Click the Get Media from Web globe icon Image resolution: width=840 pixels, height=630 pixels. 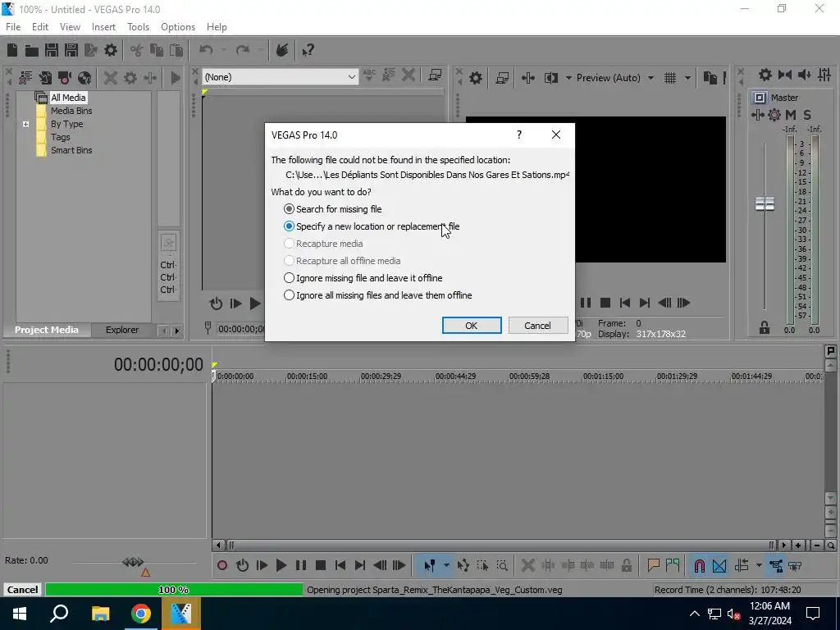(84, 78)
